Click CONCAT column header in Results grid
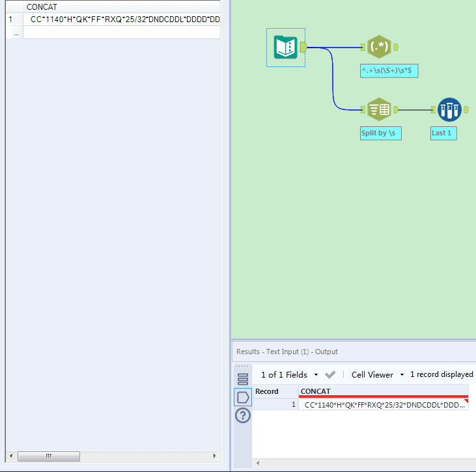Viewport: 476px width, 472px height. click(384, 391)
